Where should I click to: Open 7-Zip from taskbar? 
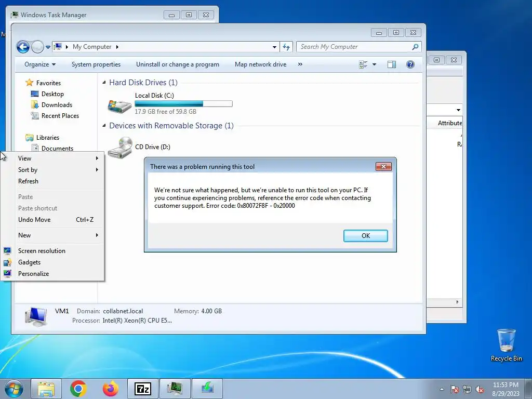click(143, 389)
